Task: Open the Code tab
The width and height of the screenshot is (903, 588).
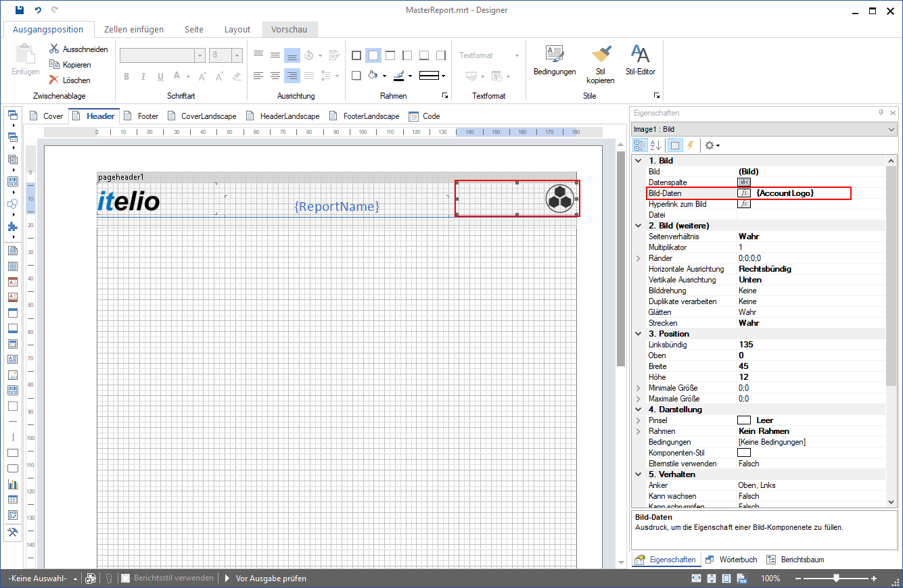Action: (424, 116)
